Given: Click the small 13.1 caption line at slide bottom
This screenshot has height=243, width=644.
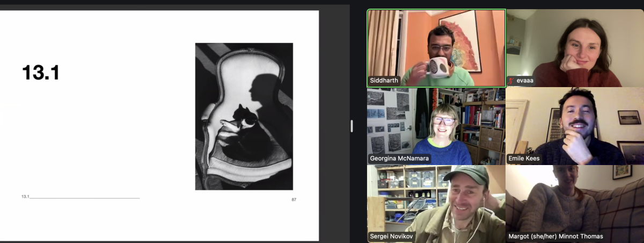Looking at the screenshot, I should (80, 197).
